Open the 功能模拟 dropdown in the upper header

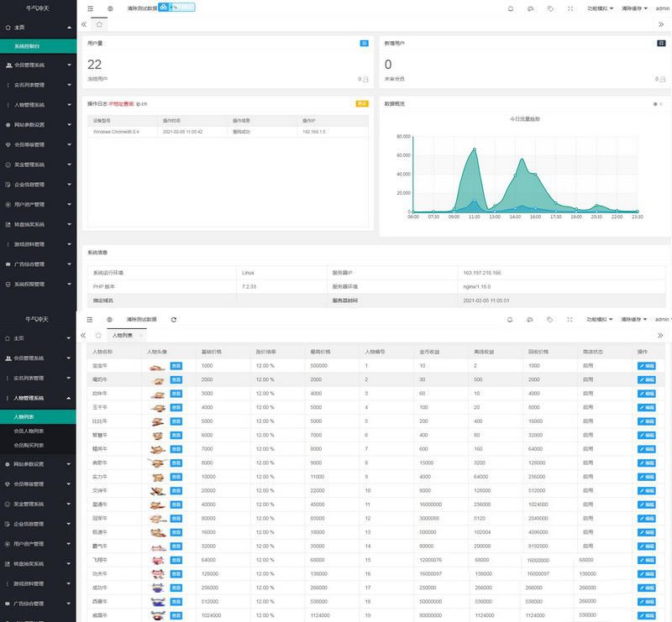pyautogui.click(x=600, y=8)
